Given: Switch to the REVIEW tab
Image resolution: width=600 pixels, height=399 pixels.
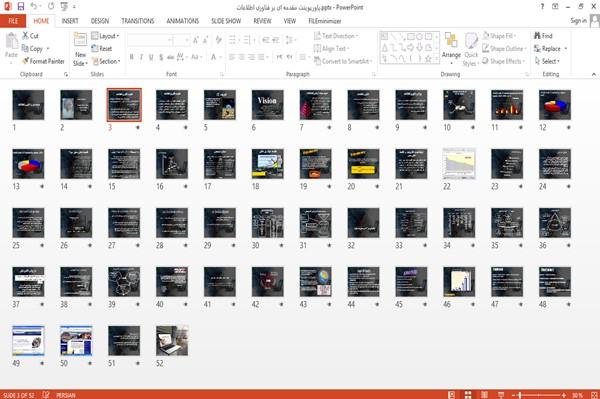Looking at the screenshot, I should pyautogui.click(x=262, y=21).
